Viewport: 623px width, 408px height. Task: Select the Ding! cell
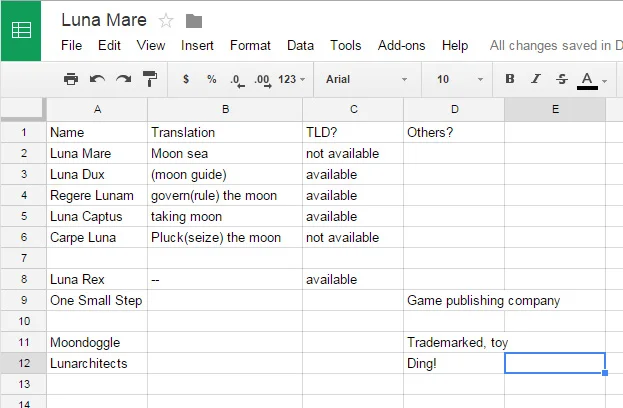coord(454,363)
